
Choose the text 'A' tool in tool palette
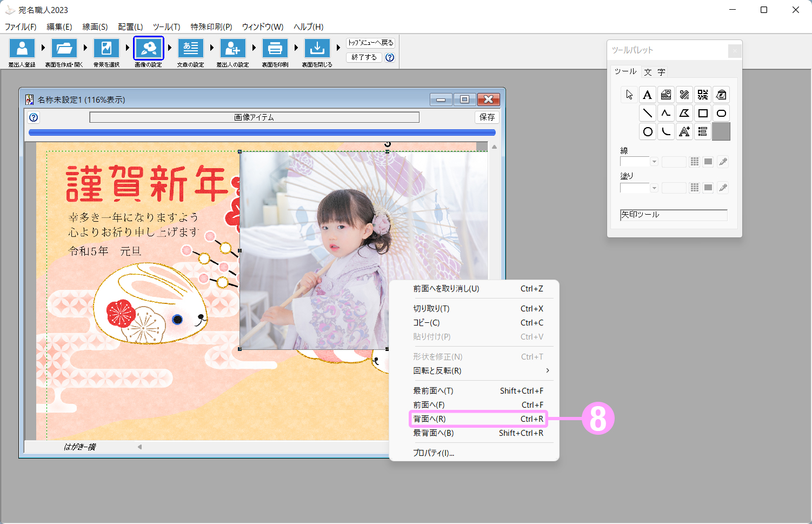coord(648,95)
